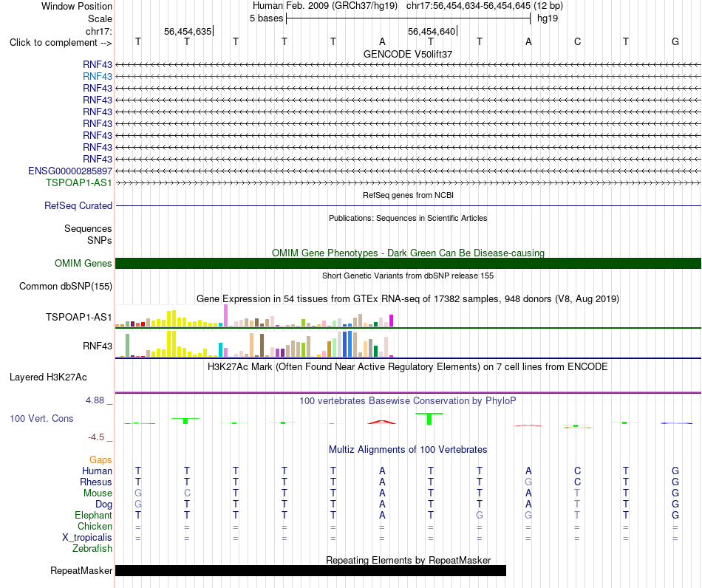Open the H3K27Ac Mark ENCODE track title
Viewport: 702px width, 588px height.
pyautogui.click(x=408, y=367)
